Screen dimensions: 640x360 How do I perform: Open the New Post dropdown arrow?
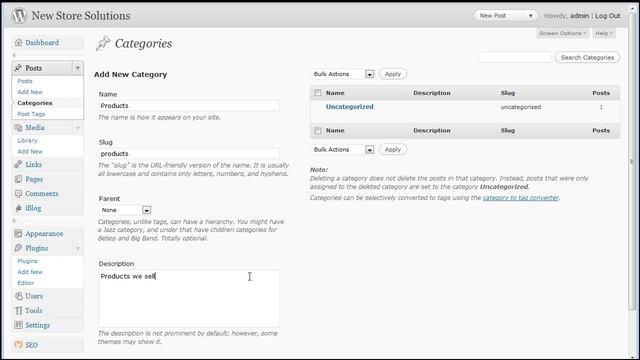pos(531,16)
